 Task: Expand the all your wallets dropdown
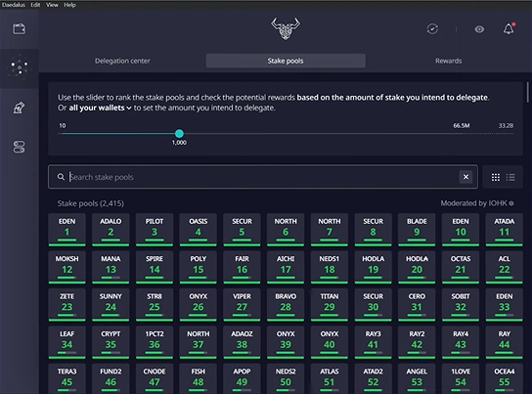tap(100, 108)
